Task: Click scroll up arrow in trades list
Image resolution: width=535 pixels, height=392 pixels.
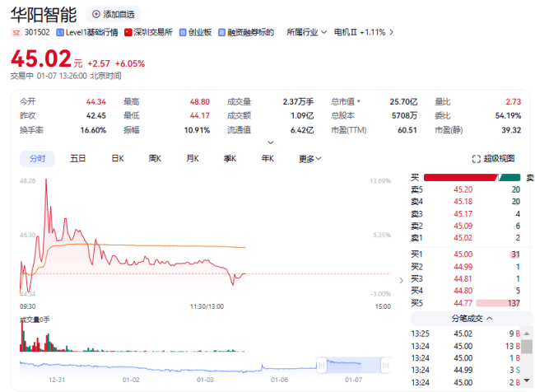Action: tap(527, 334)
